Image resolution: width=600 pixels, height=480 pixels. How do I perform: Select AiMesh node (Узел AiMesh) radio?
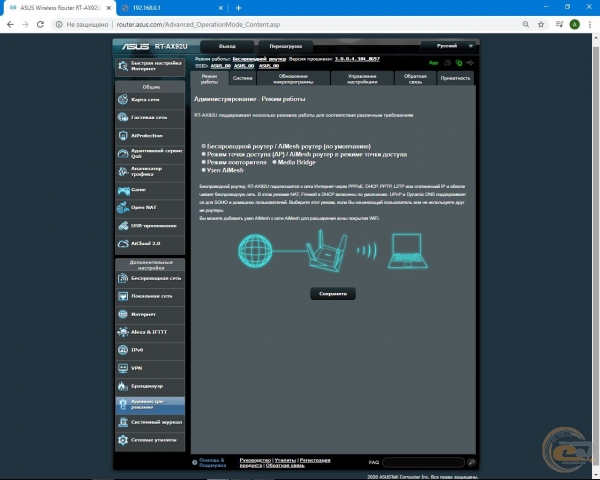(x=204, y=170)
